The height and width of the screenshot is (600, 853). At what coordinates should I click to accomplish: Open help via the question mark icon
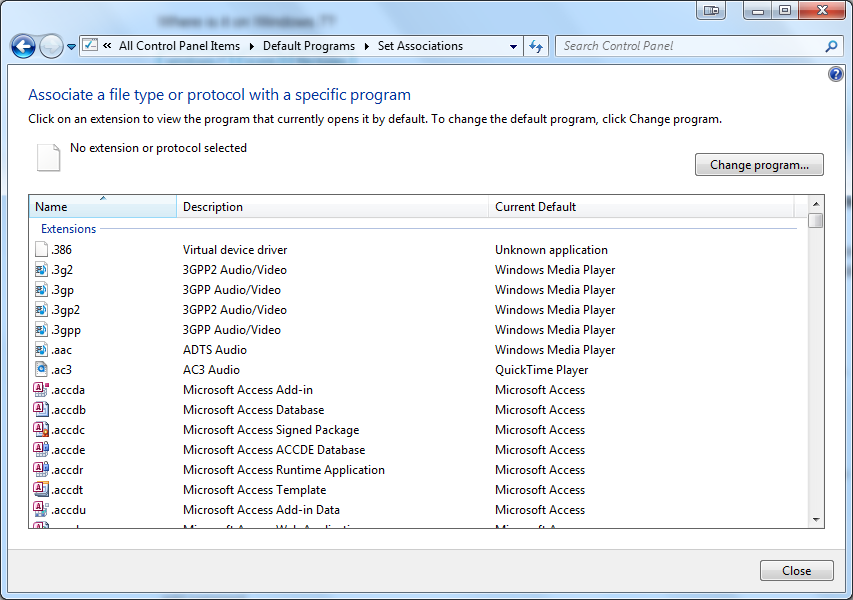point(836,74)
